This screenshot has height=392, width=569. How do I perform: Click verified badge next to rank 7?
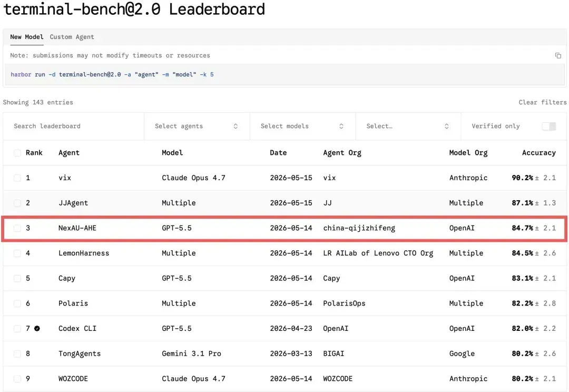click(x=37, y=328)
